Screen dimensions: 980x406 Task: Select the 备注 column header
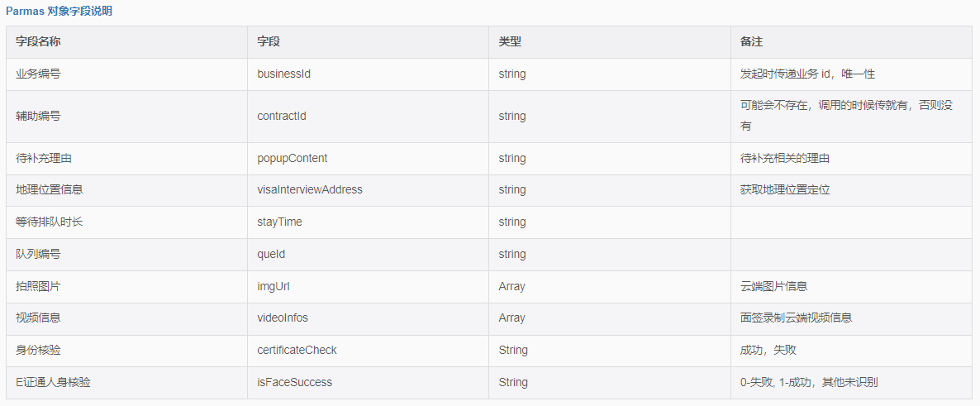(851, 42)
